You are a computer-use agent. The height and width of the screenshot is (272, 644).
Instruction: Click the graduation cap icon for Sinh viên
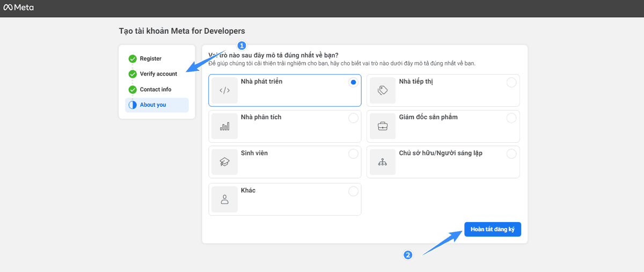pyautogui.click(x=224, y=162)
